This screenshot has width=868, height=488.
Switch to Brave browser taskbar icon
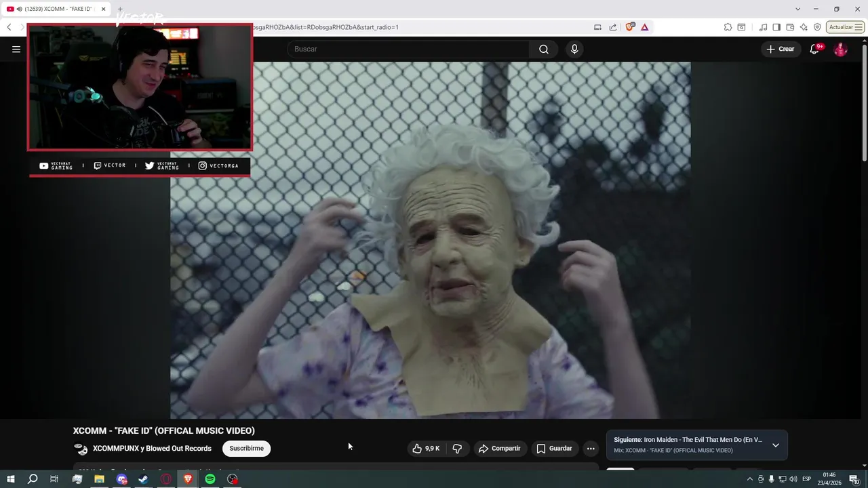point(188,479)
